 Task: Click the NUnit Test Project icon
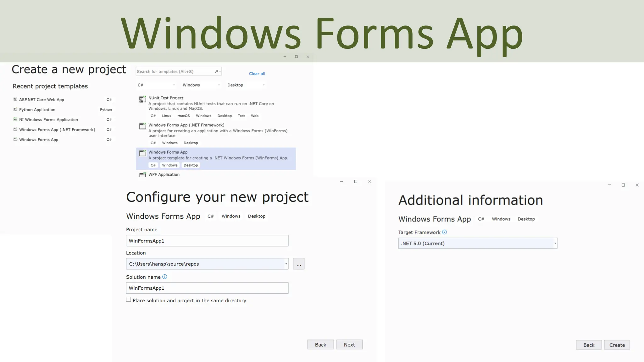point(143,99)
